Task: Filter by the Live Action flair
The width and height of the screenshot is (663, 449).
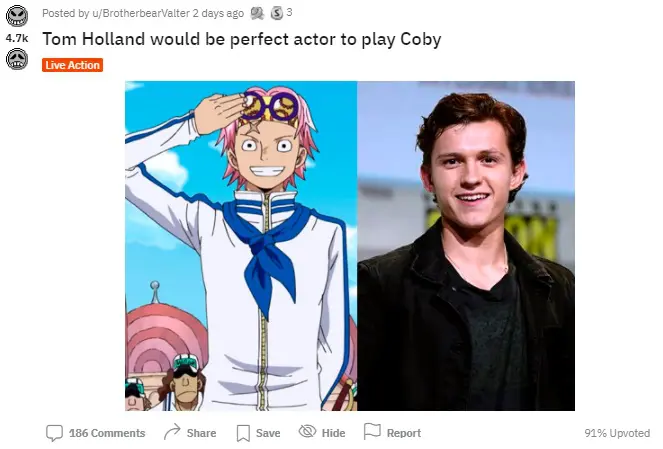Action: tap(72, 65)
